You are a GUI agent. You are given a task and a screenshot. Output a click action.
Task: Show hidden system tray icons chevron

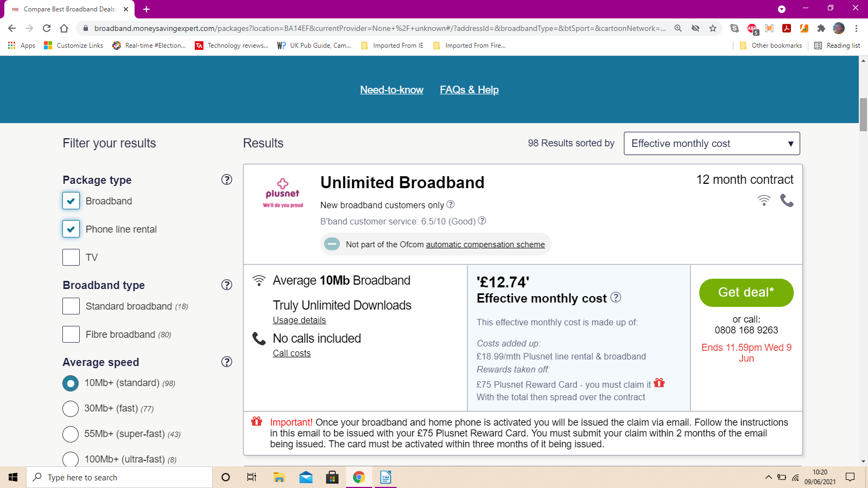[768, 477]
